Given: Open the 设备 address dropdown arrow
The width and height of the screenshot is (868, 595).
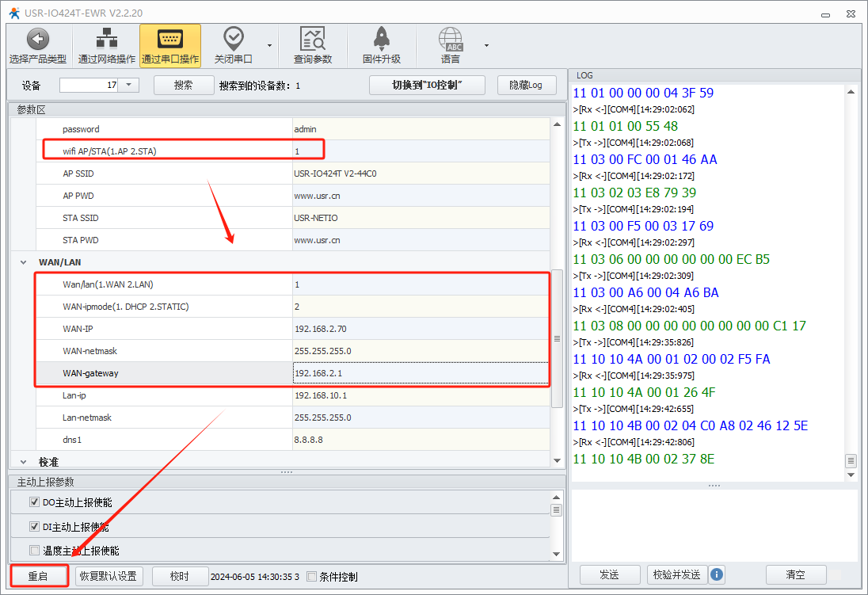Looking at the screenshot, I should (x=129, y=85).
